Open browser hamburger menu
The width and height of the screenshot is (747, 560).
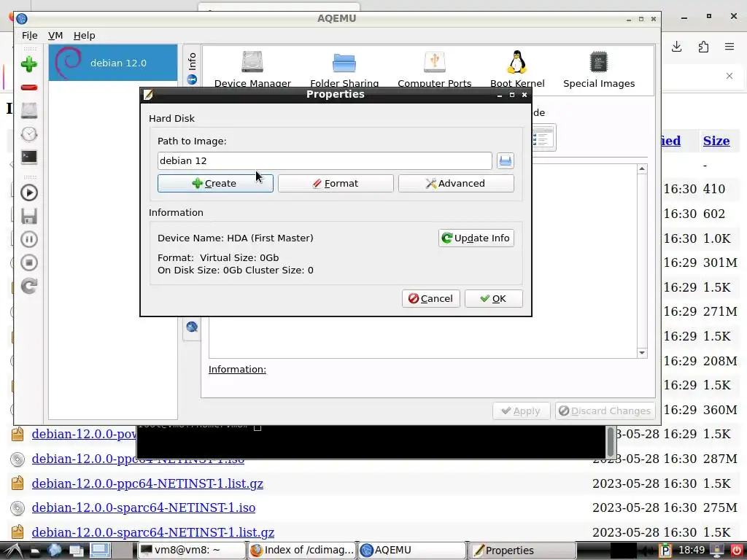click(x=729, y=47)
